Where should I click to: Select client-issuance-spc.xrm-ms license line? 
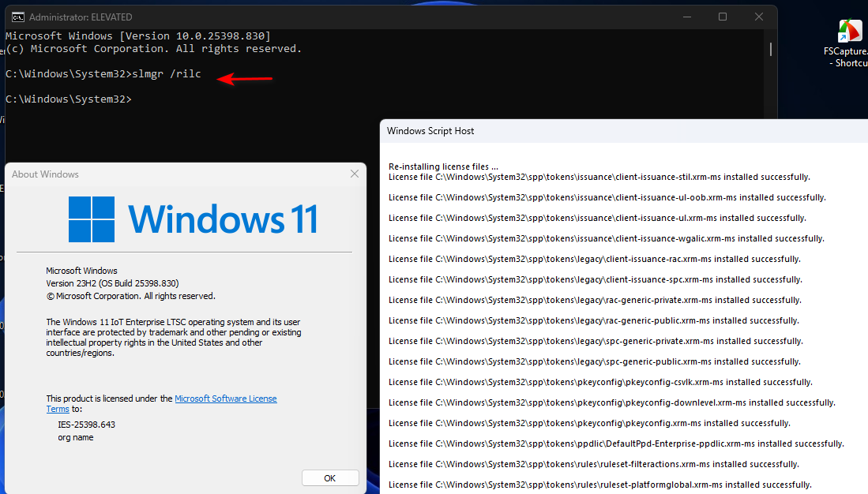click(595, 279)
